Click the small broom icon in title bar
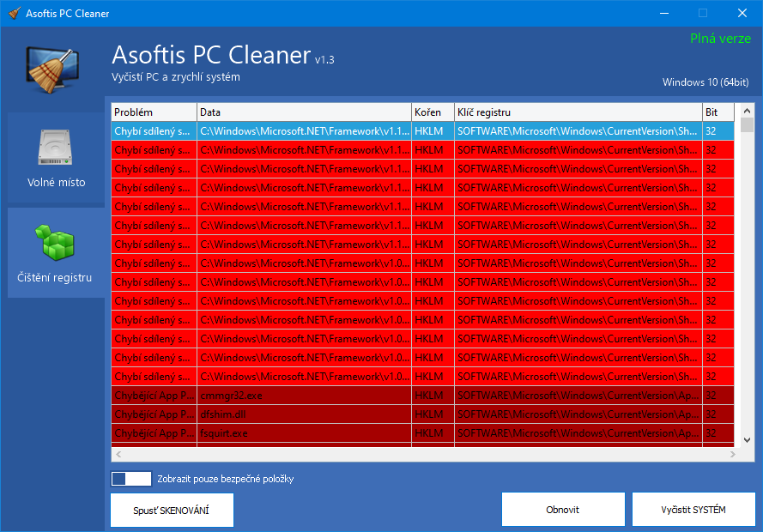Image resolution: width=763 pixels, height=532 pixels. (x=15, y=13)
